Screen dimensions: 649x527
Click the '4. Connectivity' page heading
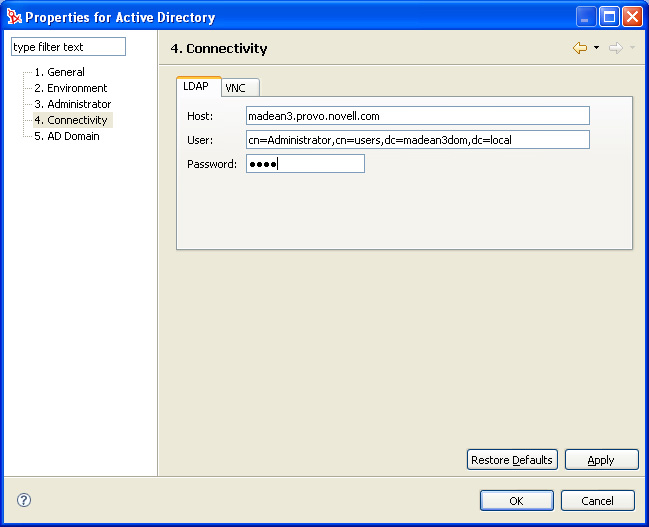point(219,48)
